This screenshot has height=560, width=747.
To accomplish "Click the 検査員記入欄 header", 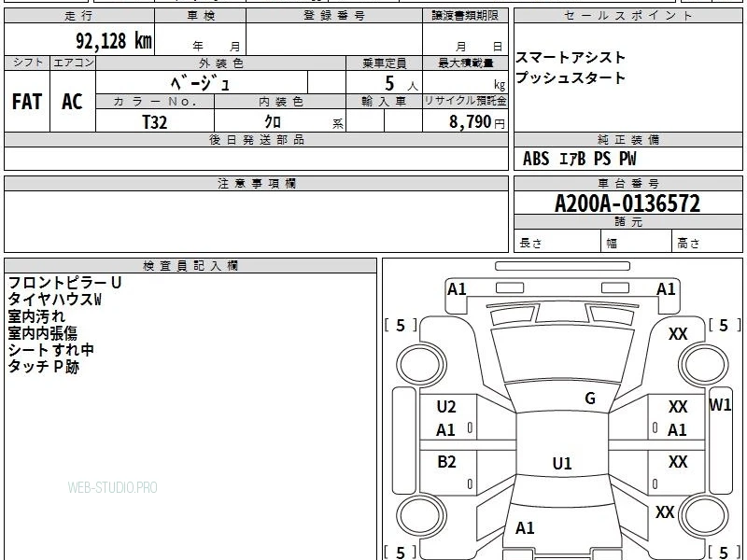I will pyautogui.click(x=190, y=266).
